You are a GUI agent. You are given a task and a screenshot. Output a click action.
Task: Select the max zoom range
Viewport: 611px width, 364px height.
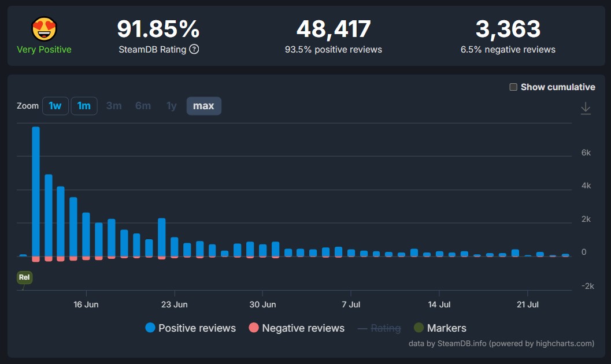203,106
